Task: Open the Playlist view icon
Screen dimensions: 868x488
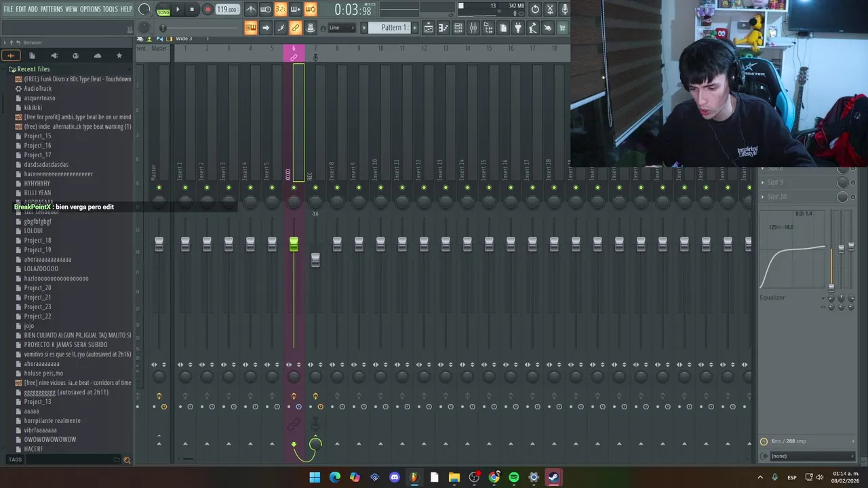Action: [429, 28]
